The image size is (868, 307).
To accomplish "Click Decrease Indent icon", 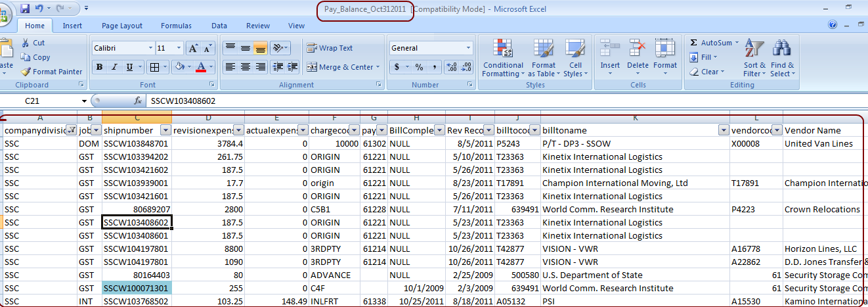I will click(277, 67).
